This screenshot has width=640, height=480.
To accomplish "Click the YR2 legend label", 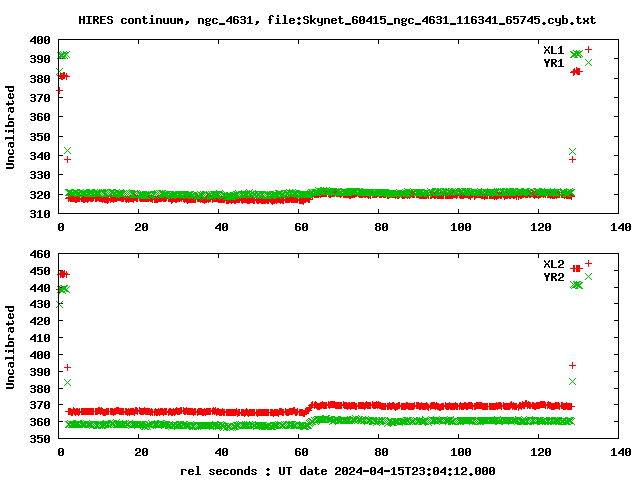I will (x=553, y=277).
